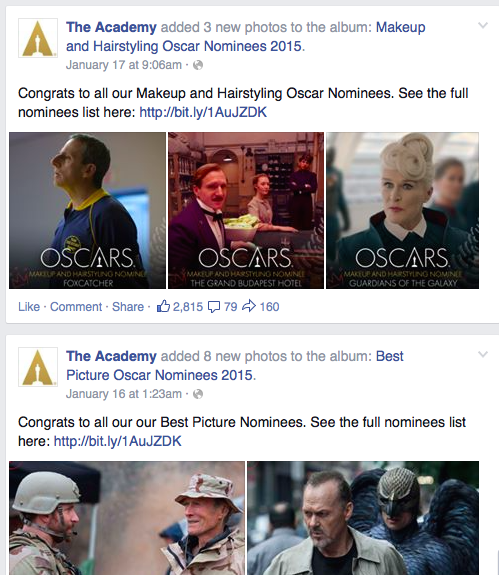Open The Grand Budapest Hotel nominee photo

coord(246,210)
